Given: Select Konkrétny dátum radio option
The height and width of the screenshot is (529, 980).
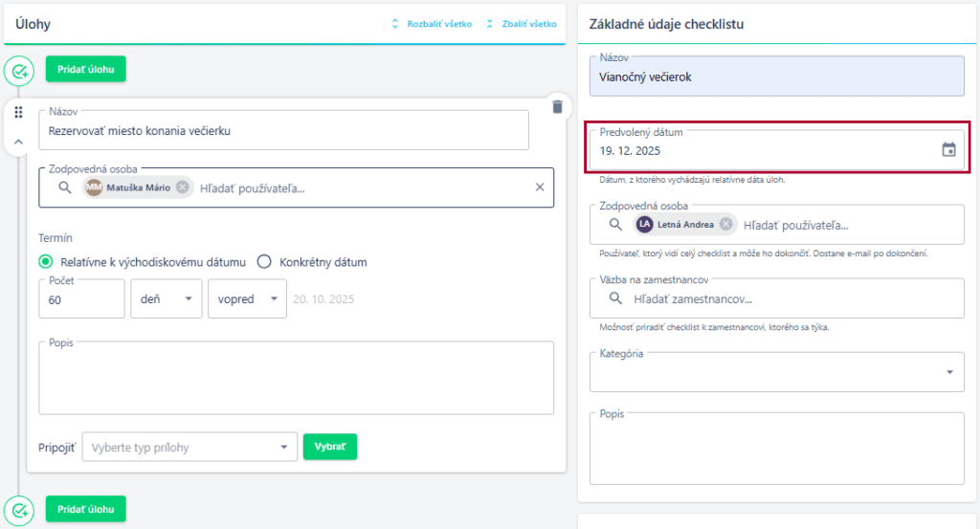Looking at the screenshot, I should coord(264,261).
